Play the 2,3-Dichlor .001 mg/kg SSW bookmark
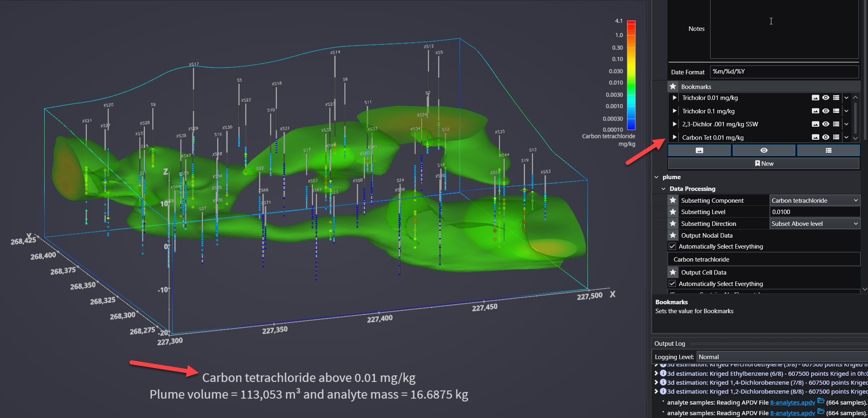Image resolution: width=868 pixels, height=418 pixels. 674,124
